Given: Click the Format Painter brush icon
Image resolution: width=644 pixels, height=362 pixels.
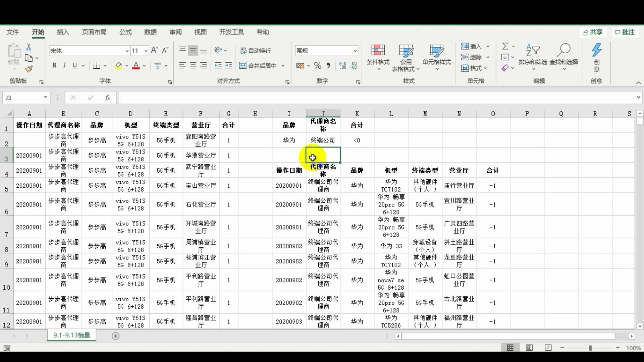Looking at the screenshot, I should tap(29, 69).
